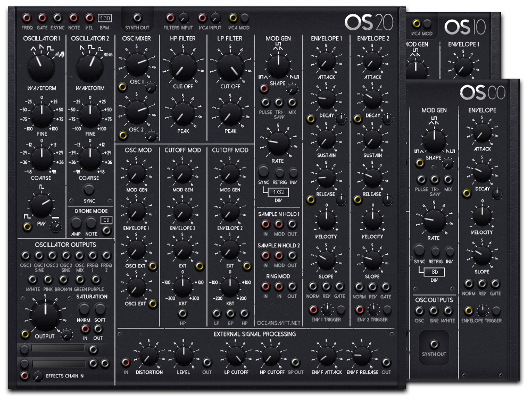Click the BP OUT jack in External Processing

coord(295,362)
